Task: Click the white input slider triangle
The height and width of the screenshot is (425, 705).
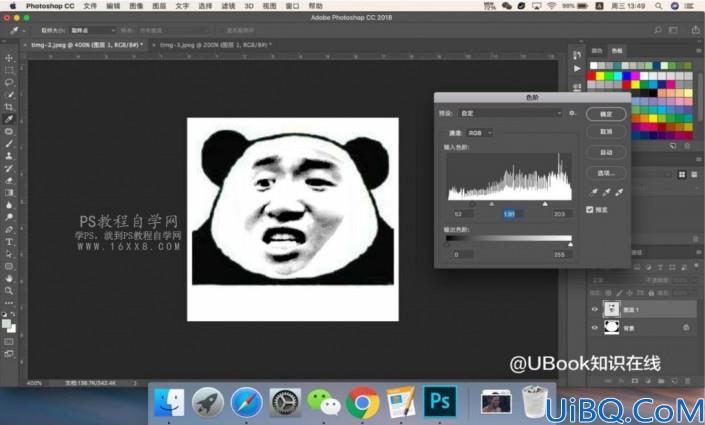Action: click(545, 204)
